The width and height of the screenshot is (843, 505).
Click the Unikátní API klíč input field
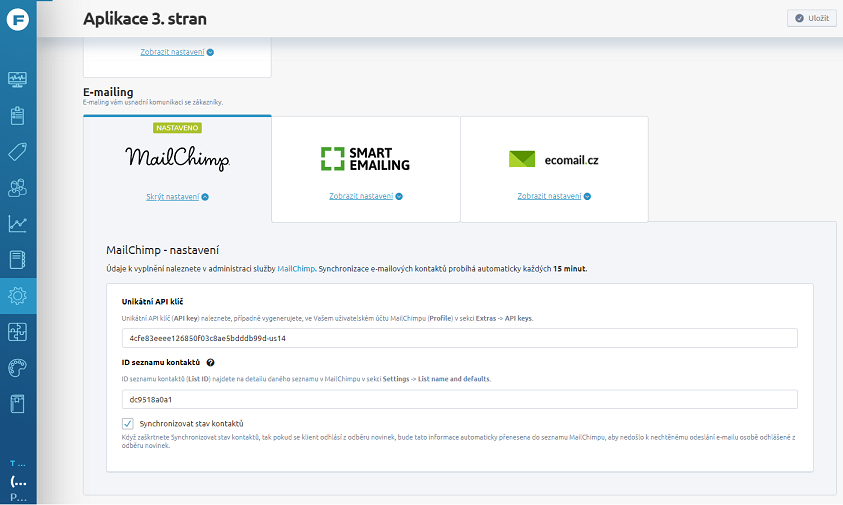coord(460,338)
